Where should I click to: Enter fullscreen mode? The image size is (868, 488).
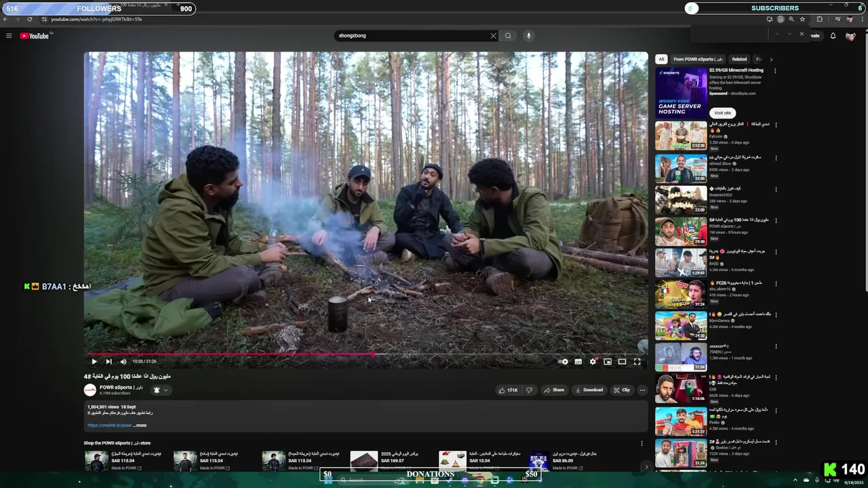pyautogui.click(x=637, y=361)
